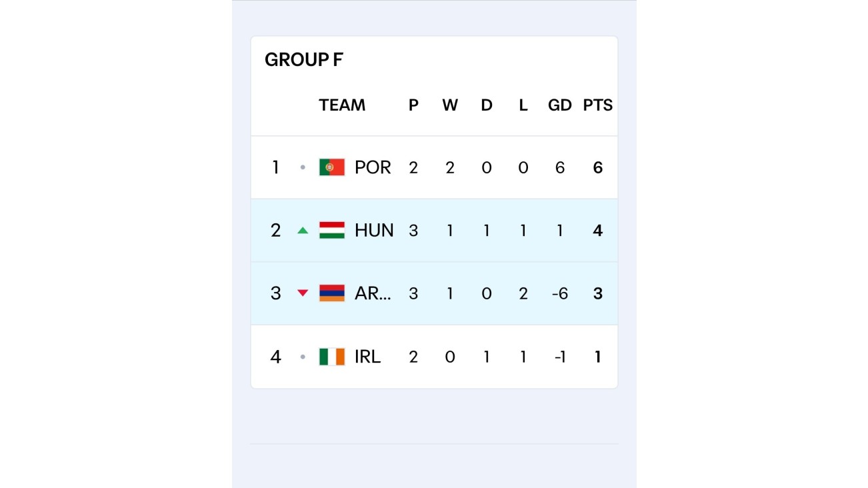Open the POR team link
The image size is (868, 488).
(x=373, y=167)
